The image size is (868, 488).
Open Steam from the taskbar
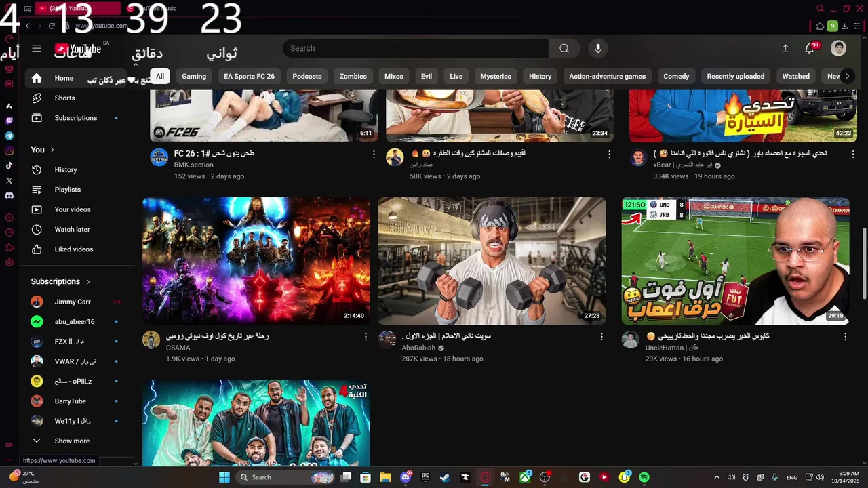coord(445,477)
